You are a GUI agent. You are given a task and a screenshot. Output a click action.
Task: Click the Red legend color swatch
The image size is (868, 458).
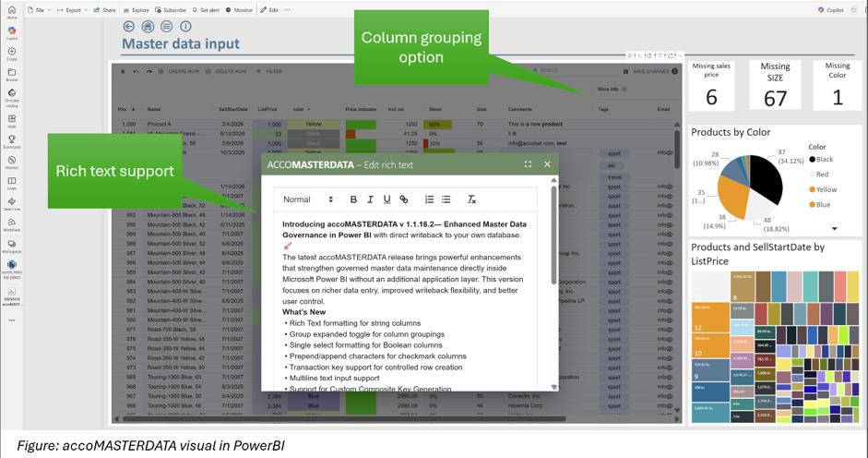point(812,175)
